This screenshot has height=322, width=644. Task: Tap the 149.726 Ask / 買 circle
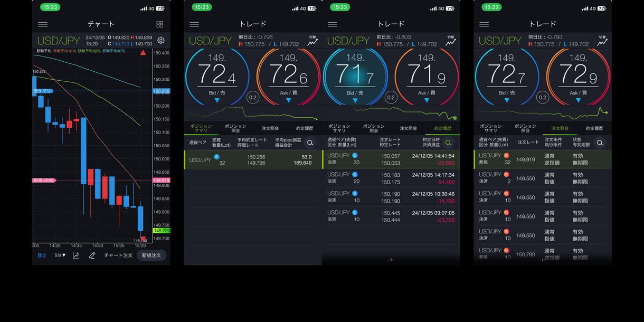tap(288, 77)
